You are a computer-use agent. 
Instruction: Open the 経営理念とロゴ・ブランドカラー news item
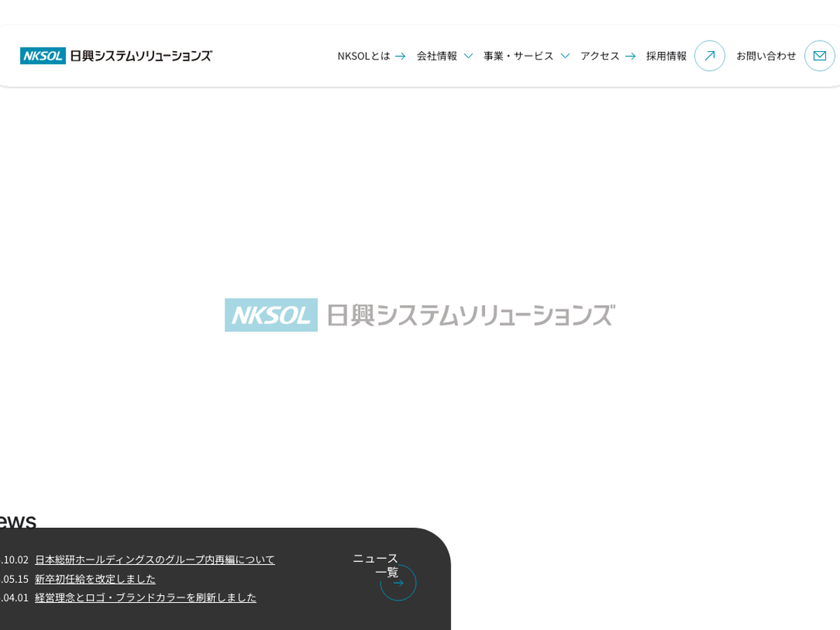click(146, 597)
